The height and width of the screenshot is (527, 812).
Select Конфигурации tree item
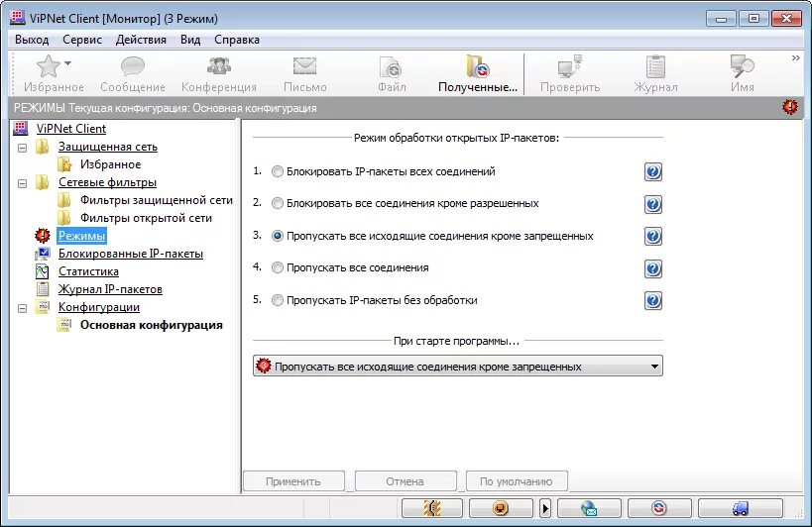tap(99, 307)
